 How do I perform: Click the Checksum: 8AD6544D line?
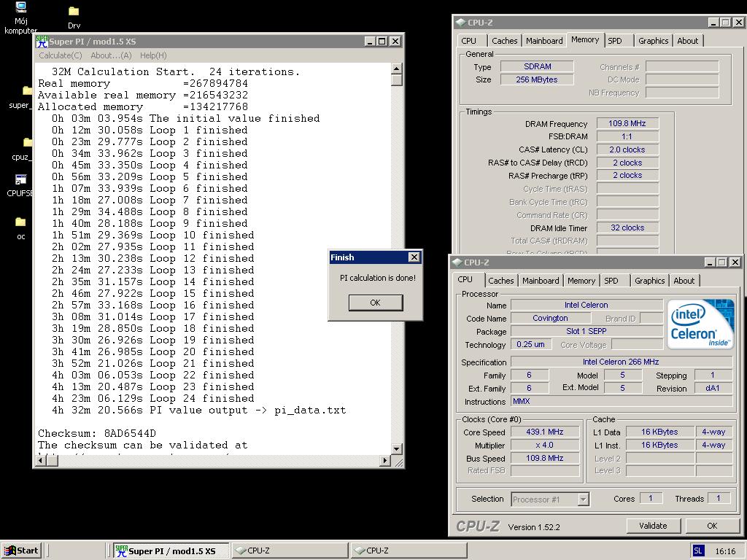pos(97,433)
